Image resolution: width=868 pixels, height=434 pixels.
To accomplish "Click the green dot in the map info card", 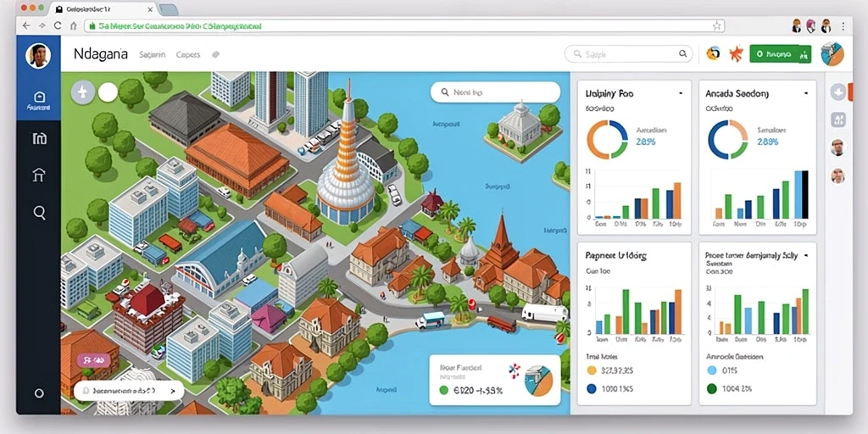I will point(442,390).
